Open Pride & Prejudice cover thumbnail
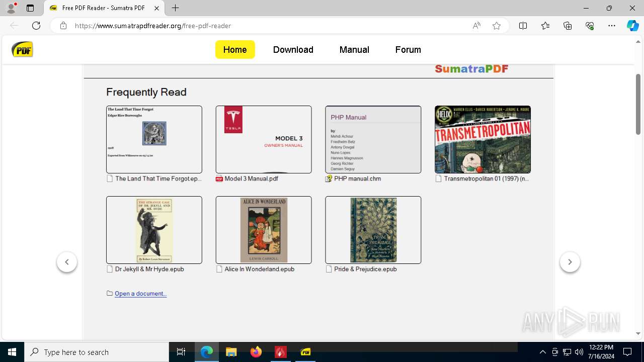 373,230
